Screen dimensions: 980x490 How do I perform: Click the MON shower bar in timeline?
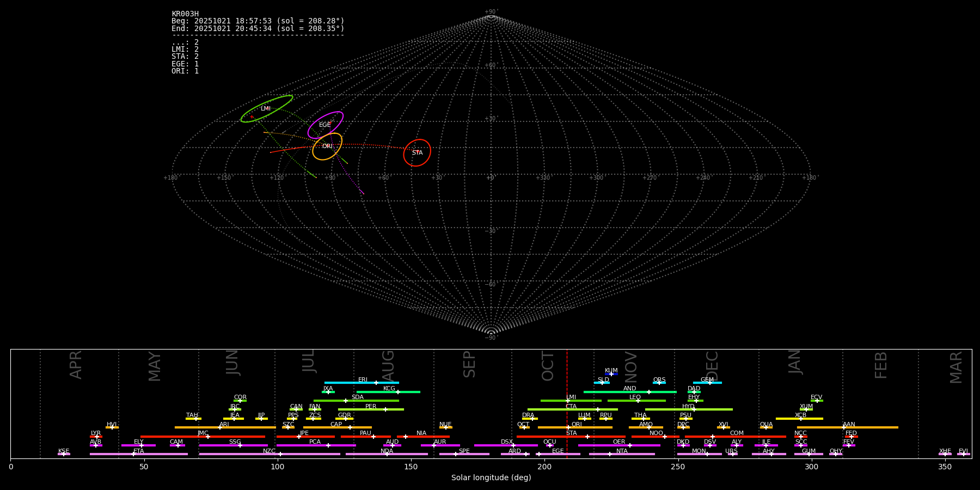coord(699,454)
